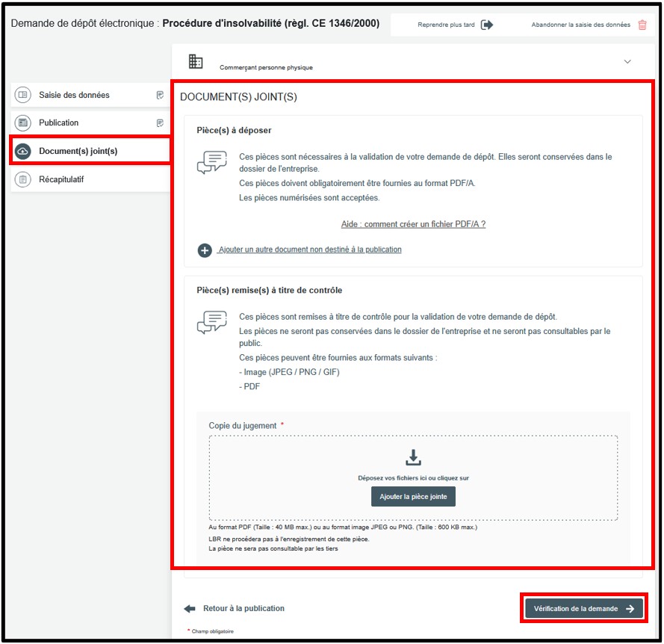Open the Récapitulatif step
Image resolution: width=664 pixels, height=644 pixels.
click(x=63, y=179)
